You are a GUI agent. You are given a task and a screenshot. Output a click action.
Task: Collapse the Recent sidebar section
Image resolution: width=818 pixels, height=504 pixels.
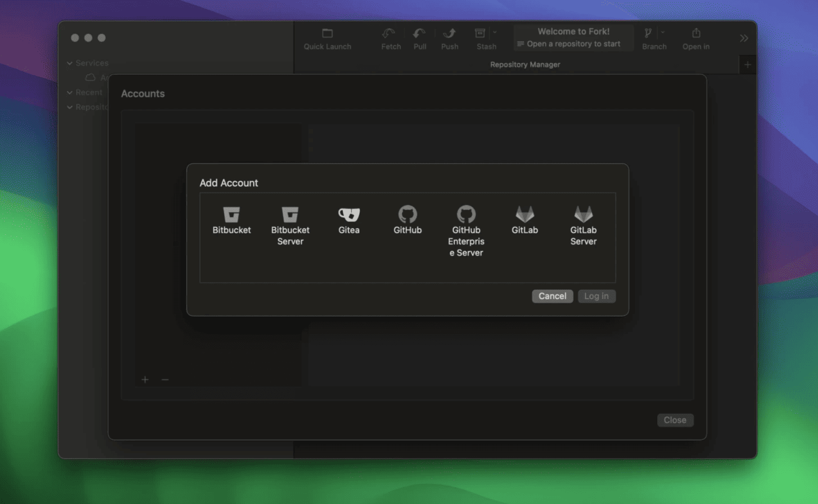tap(70, 92)
